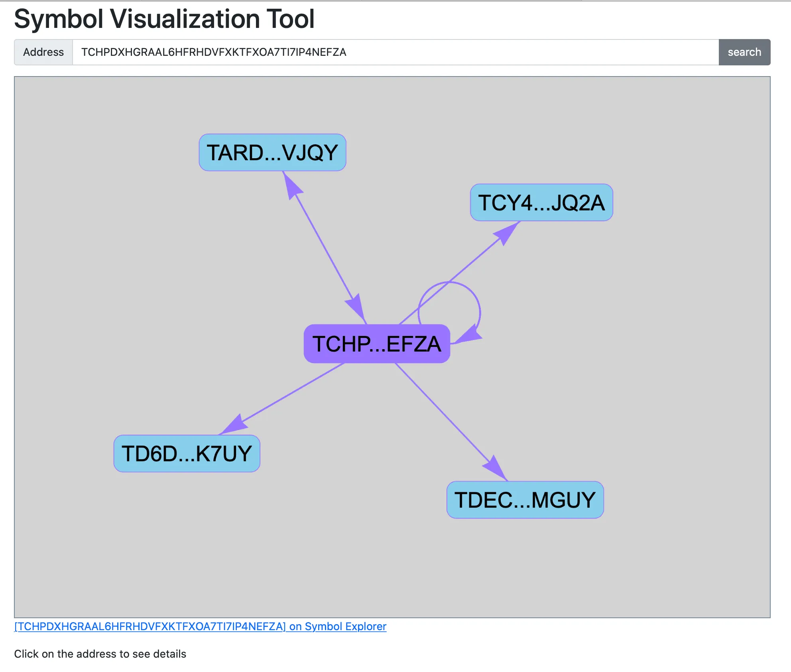The image size is (791, 672).
Task: Click the Symbol Visualization Tool heading
Action: (x=164, y=19)
